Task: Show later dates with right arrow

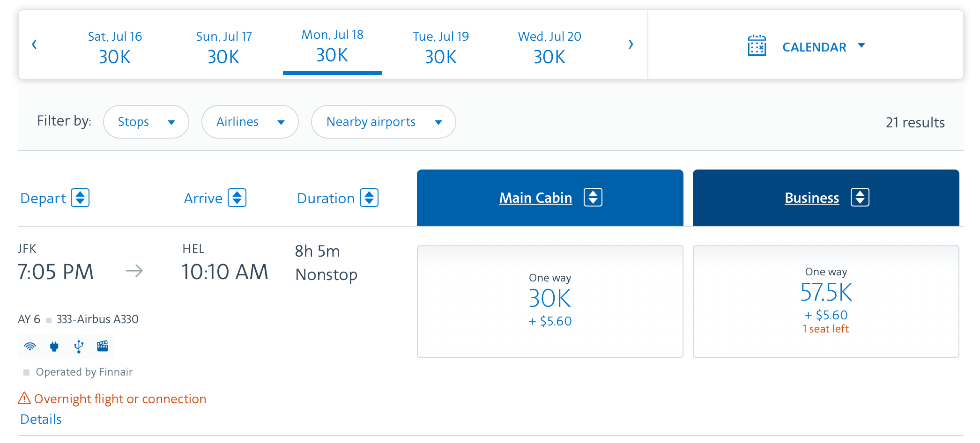Action: tap(631, 44)
